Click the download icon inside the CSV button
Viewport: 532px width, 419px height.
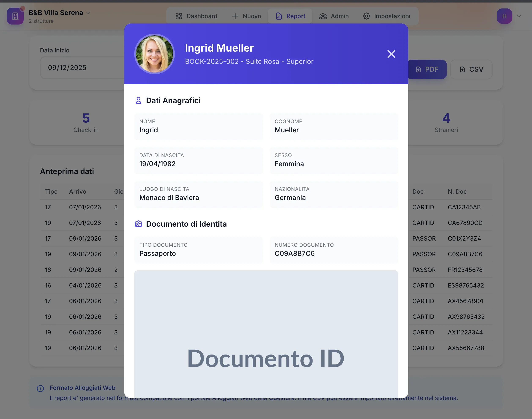(x=462, y=69)
